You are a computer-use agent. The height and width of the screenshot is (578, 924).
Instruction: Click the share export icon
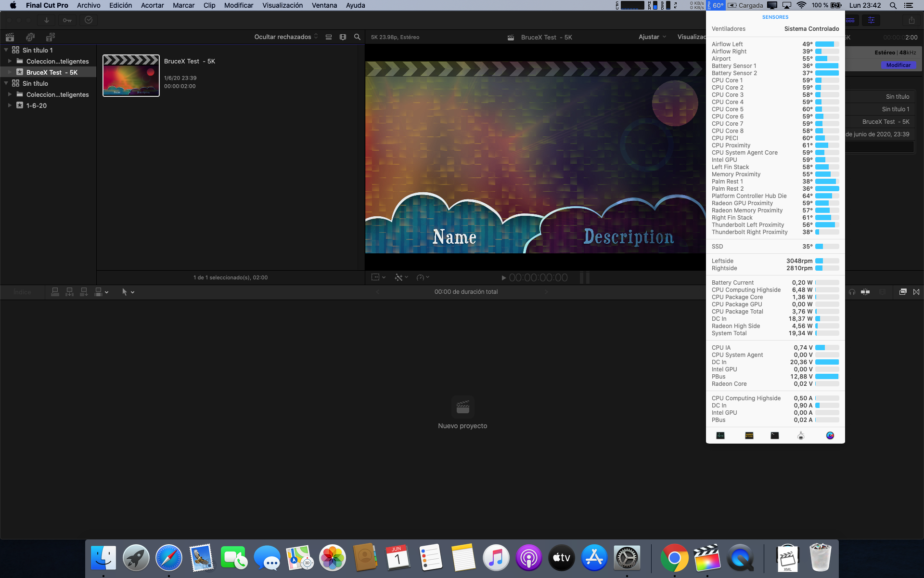click(911, 20)
